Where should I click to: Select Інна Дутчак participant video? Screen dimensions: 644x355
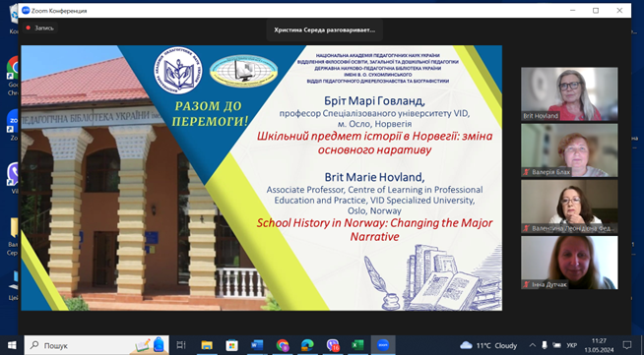tap(569, 263)
